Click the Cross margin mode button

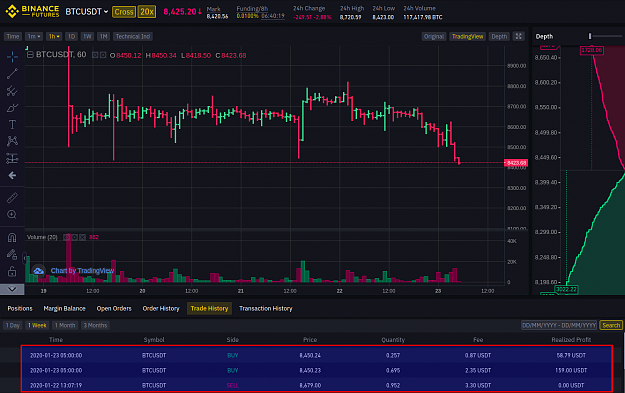click(124, 12)
